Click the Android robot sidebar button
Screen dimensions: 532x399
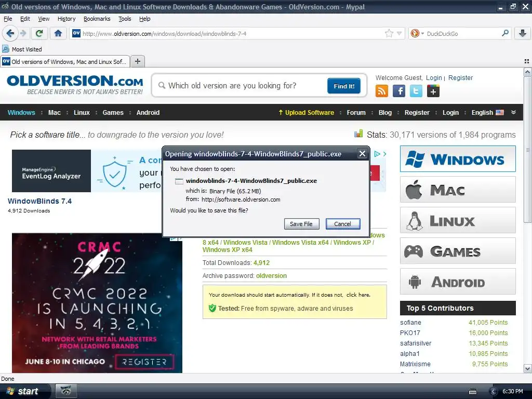pyautogui.click(x=458, y=282)
